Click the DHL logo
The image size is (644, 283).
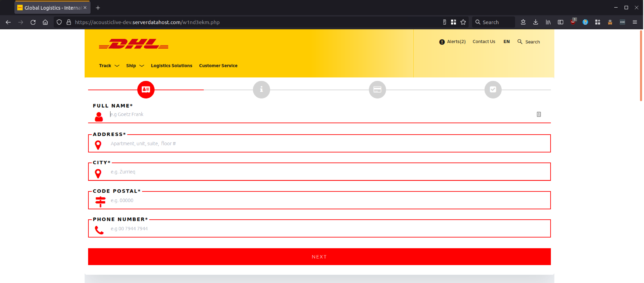(133, 44)
